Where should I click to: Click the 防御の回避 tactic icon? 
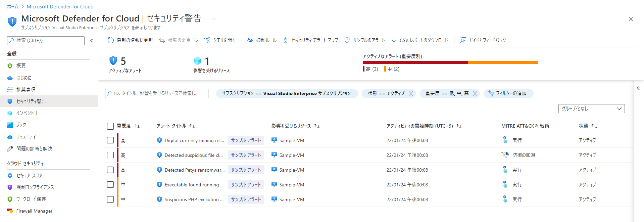tap(505, 155)
